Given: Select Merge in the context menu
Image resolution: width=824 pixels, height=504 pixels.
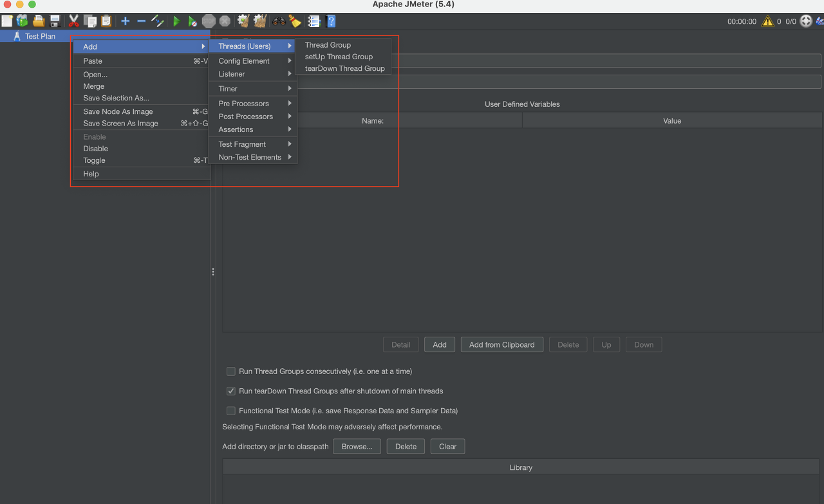Looking at the screenshot, I should tap(140, 86).
